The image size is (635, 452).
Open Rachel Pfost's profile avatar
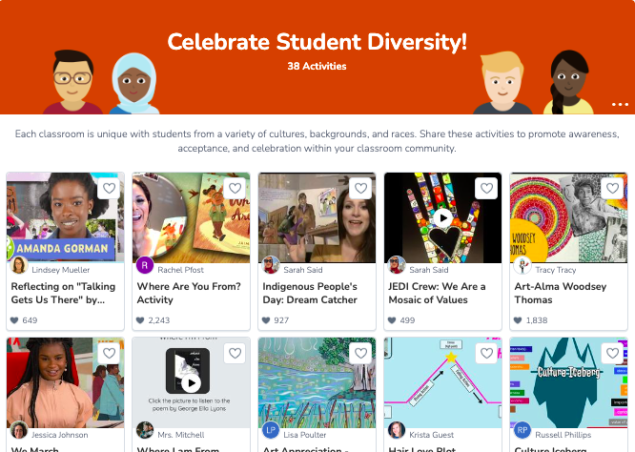(145, 265)
